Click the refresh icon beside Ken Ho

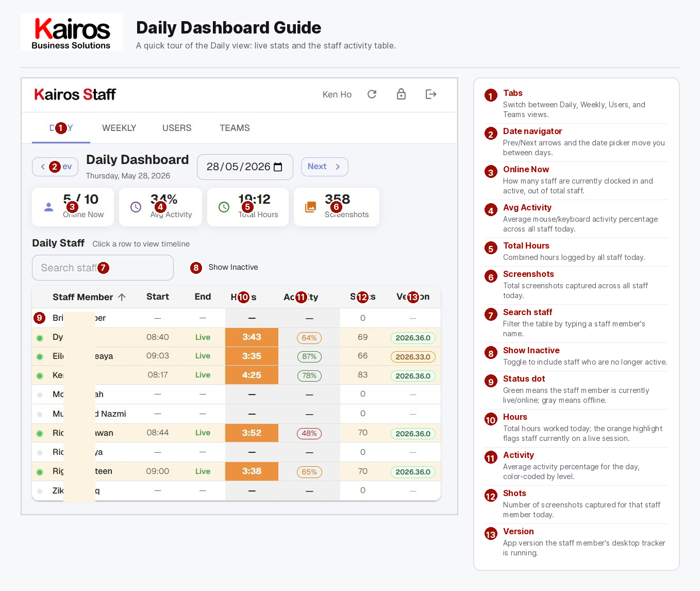(x=372, y=94)
